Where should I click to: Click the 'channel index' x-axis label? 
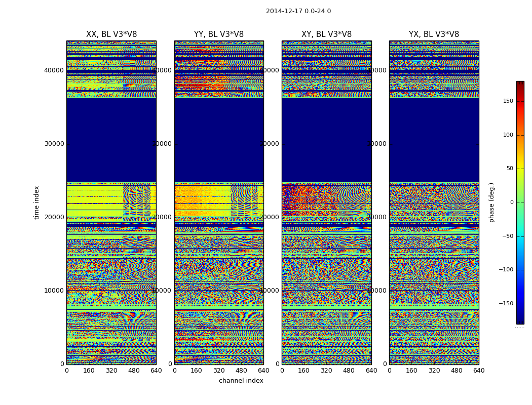pos(241,381)
